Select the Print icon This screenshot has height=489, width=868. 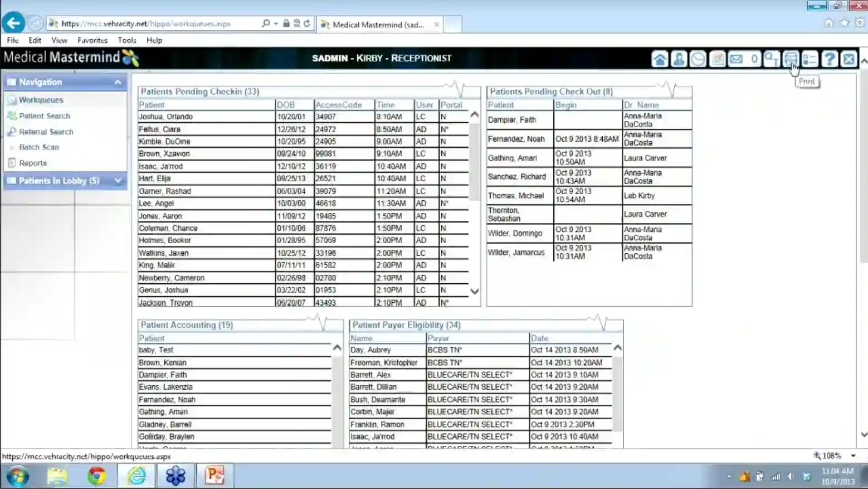point(791,59)
